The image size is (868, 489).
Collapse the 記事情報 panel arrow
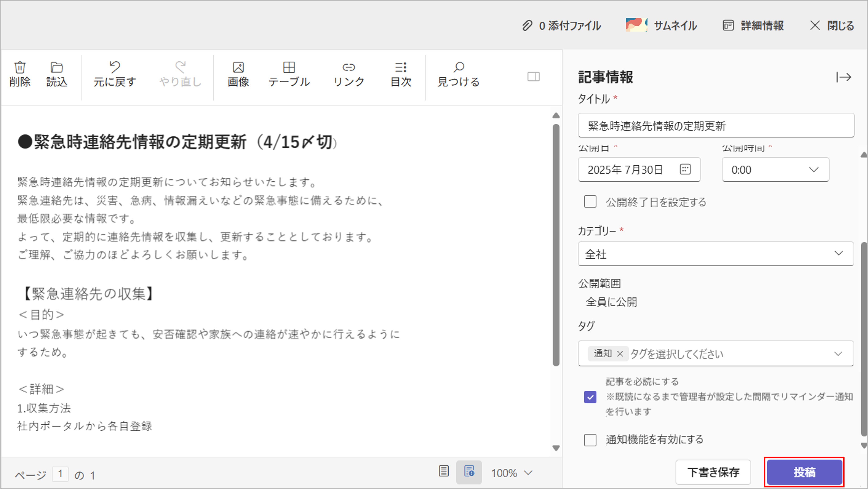(843, 77)
